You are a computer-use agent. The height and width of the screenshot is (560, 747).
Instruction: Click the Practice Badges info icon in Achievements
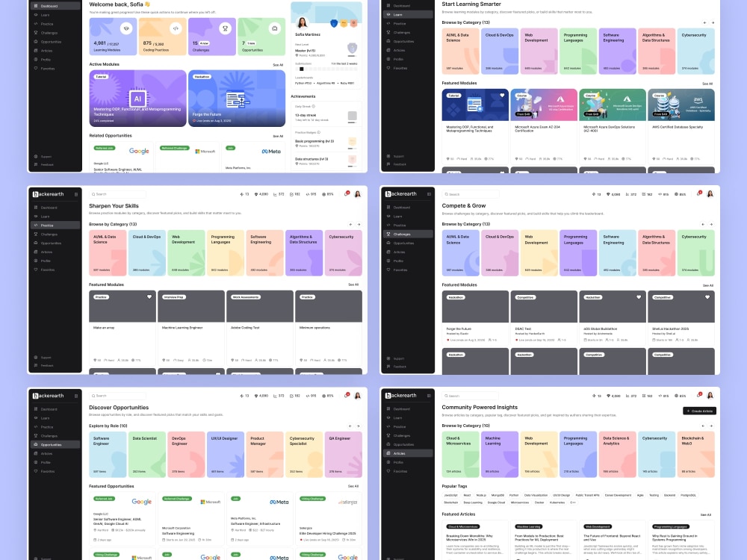coord(319,132)
